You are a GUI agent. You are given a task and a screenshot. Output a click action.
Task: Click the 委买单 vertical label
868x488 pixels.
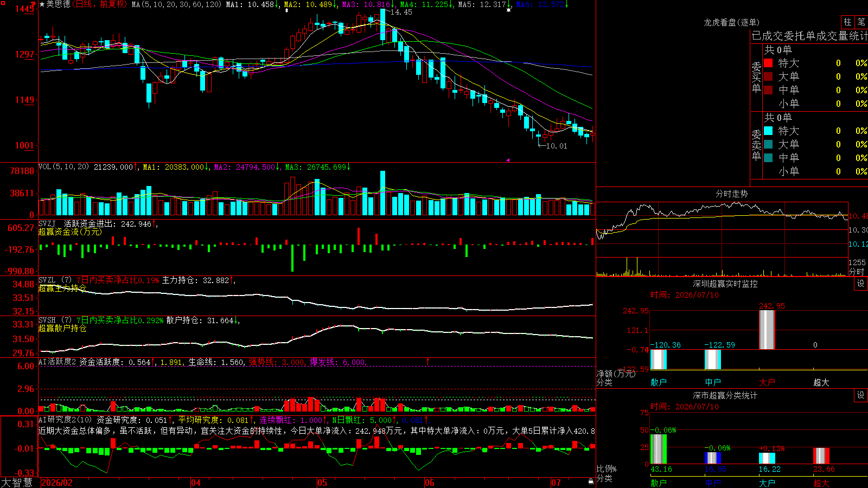756,77
